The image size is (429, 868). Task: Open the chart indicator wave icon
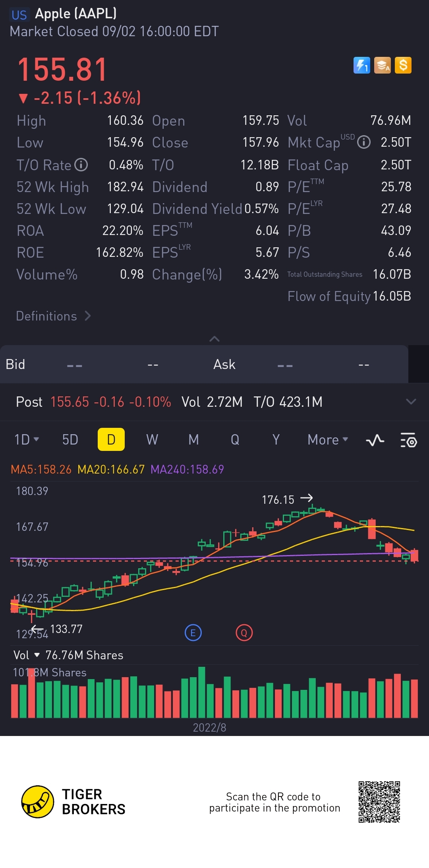click(375, 440)
